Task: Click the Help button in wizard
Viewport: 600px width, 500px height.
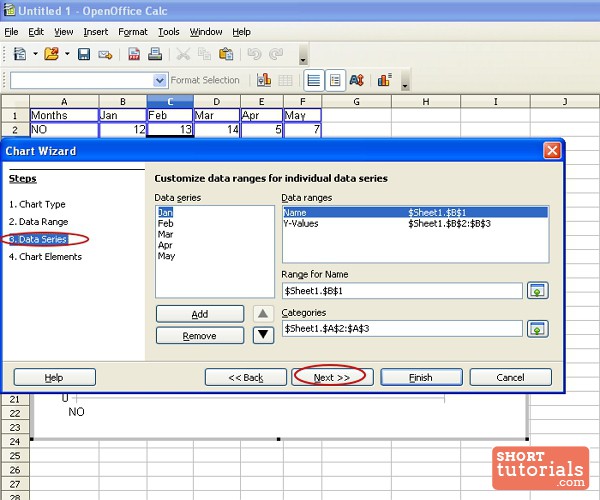Action: 55,378
